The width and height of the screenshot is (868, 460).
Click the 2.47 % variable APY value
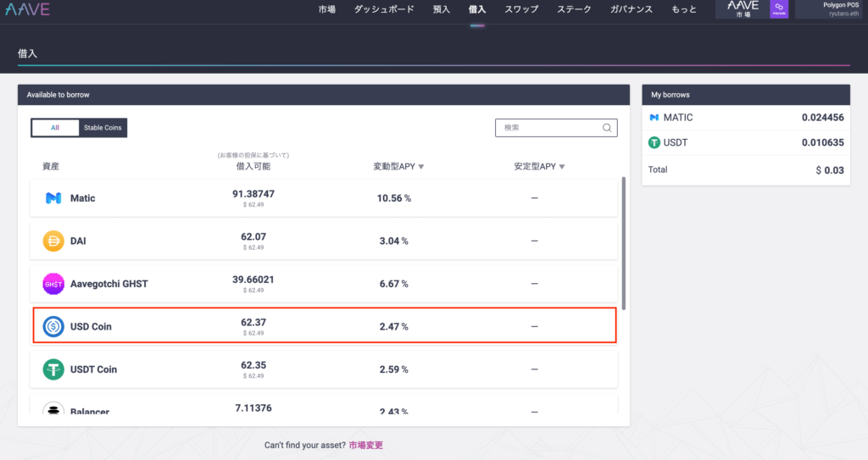(393, 327)
